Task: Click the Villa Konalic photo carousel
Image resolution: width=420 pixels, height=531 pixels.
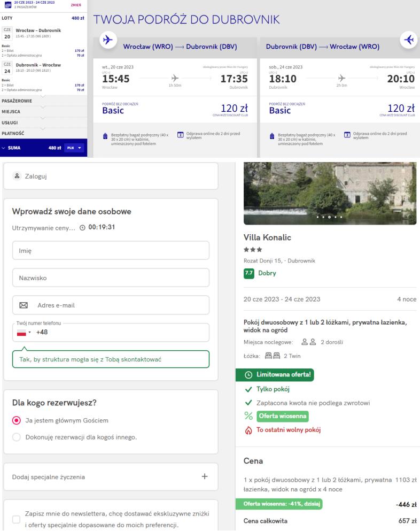Action: coord(329,193)
